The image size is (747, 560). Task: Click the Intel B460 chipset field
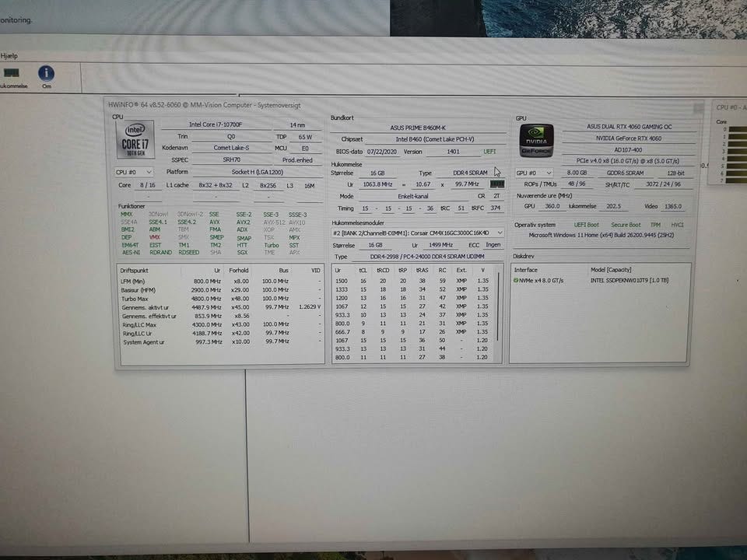pyautogui.click(x=434, y=139)
